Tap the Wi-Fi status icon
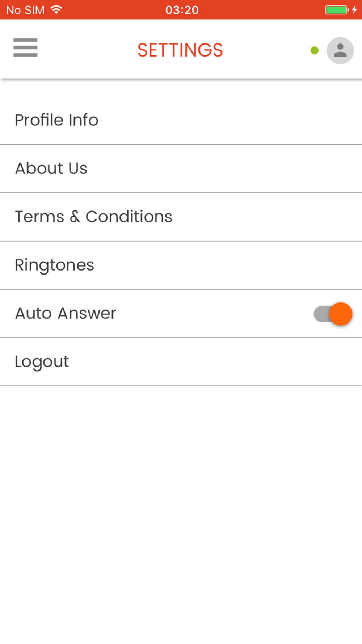The height and width of the screenshot is (644, 362). pyautogui.click(x=56, y=10)
